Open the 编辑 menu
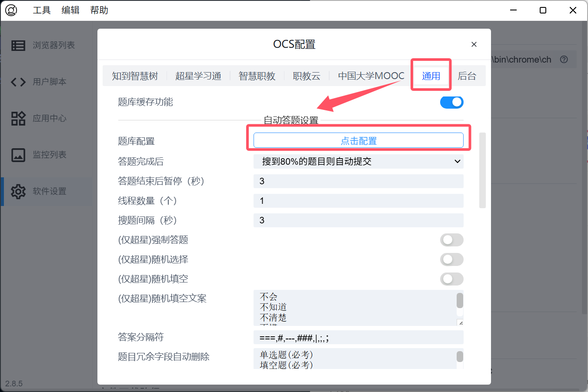This screenshot has height=392, width=588. point(70,10)
